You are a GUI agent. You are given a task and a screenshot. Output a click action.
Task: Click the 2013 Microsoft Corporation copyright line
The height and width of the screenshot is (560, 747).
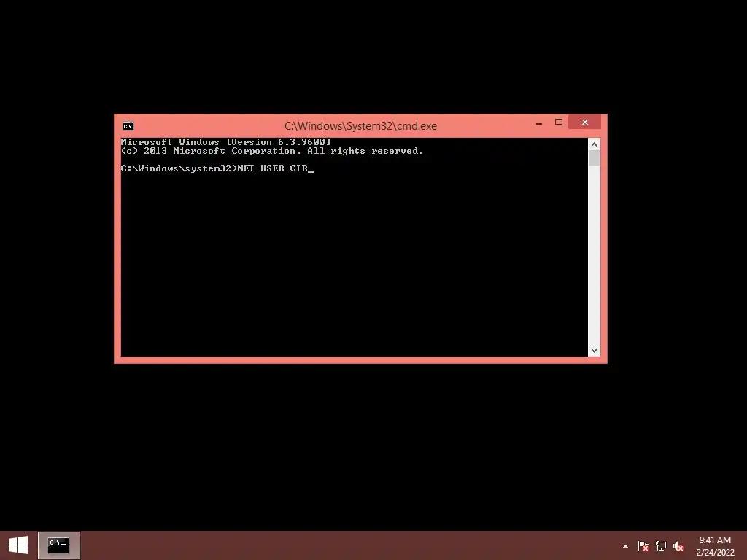tap(272, 151)
